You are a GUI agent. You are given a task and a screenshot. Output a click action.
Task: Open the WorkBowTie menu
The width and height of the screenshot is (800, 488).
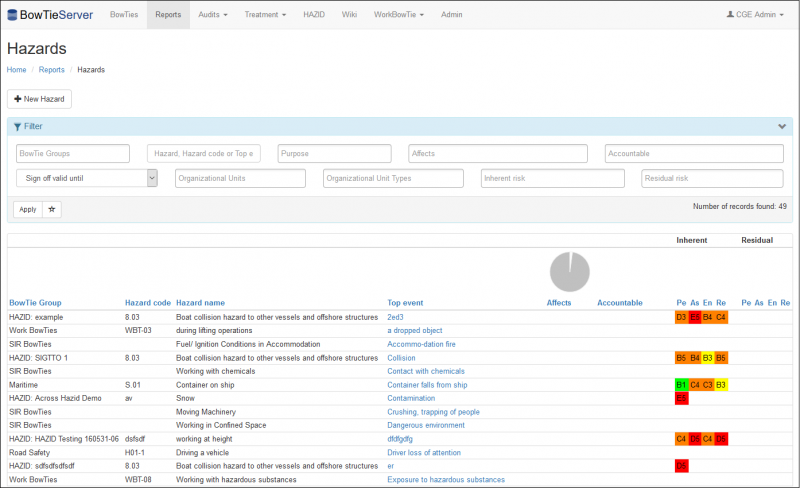tap(398, 15)
